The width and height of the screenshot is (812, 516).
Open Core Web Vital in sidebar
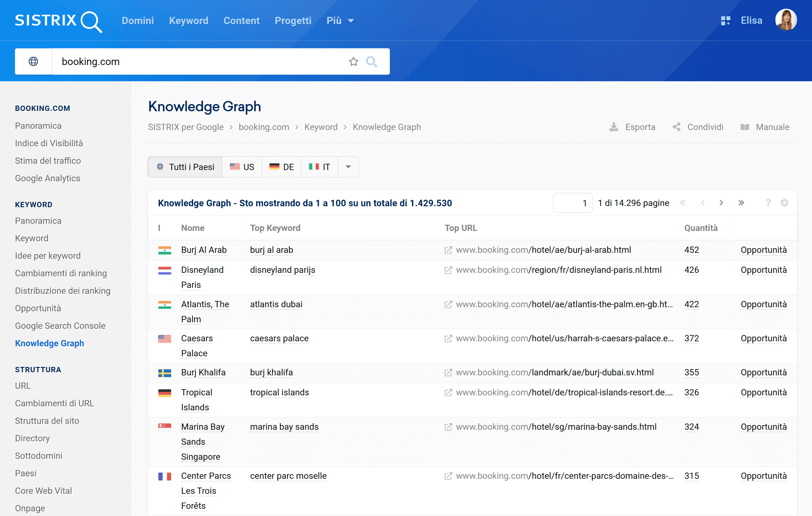43,491
